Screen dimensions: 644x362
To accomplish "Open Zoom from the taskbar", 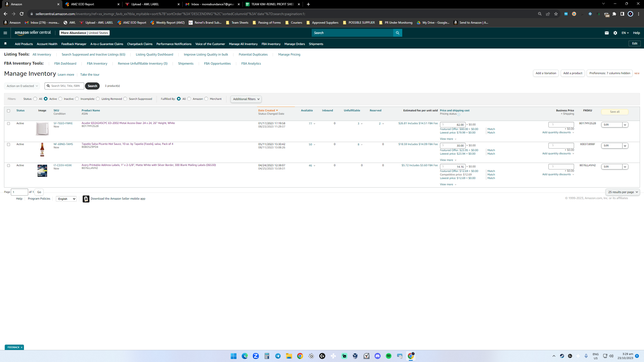I will pos(256,356).
